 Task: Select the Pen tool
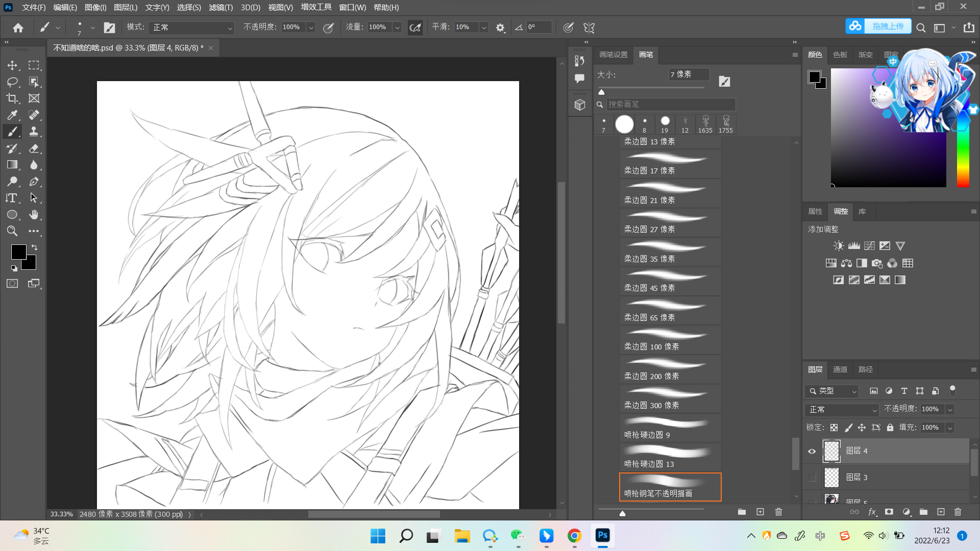click(34, 182)
